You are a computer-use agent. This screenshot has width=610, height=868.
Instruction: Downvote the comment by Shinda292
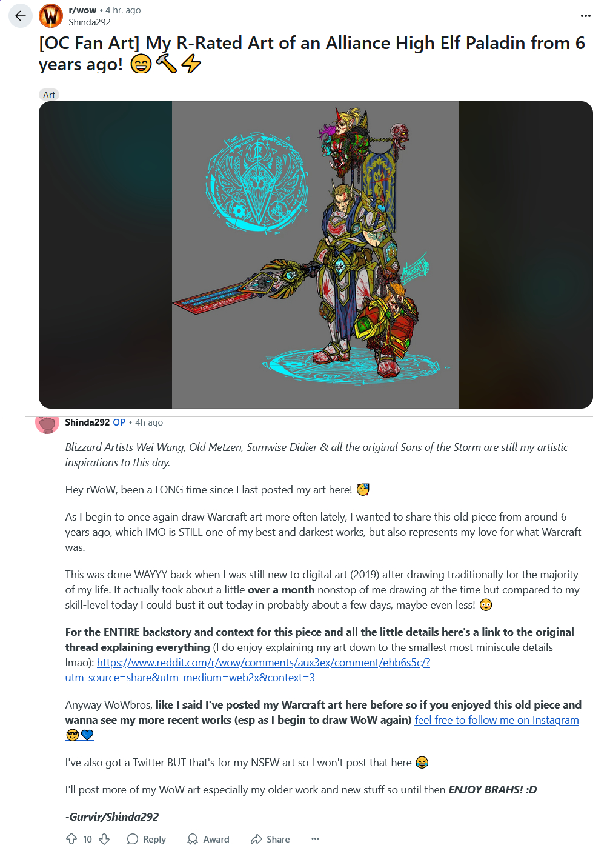point(104,839)
